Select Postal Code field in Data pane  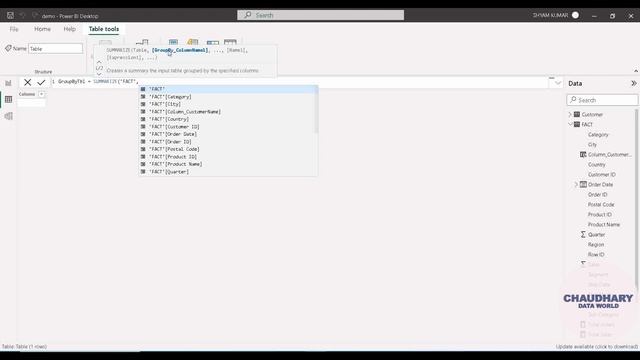coord(601,204)
